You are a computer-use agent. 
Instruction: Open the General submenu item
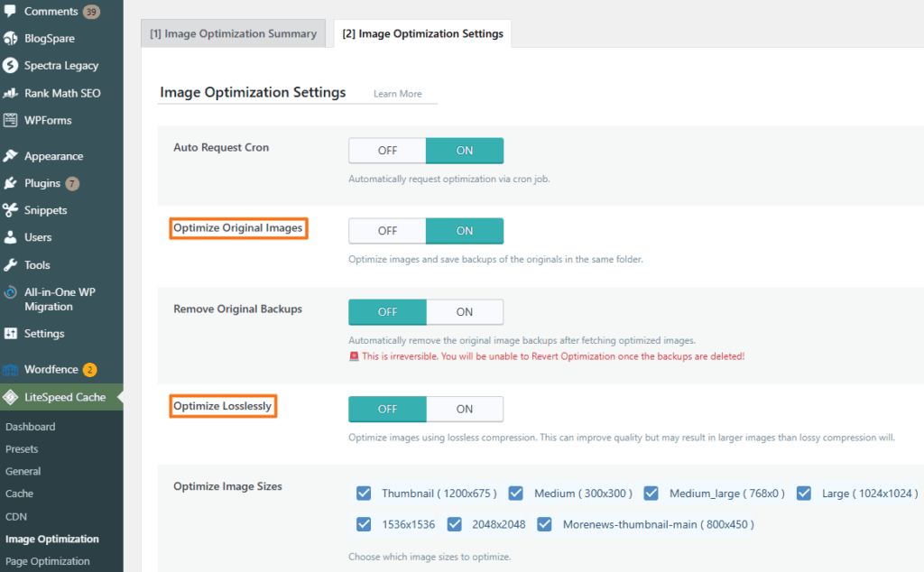(x=23, y=471)
